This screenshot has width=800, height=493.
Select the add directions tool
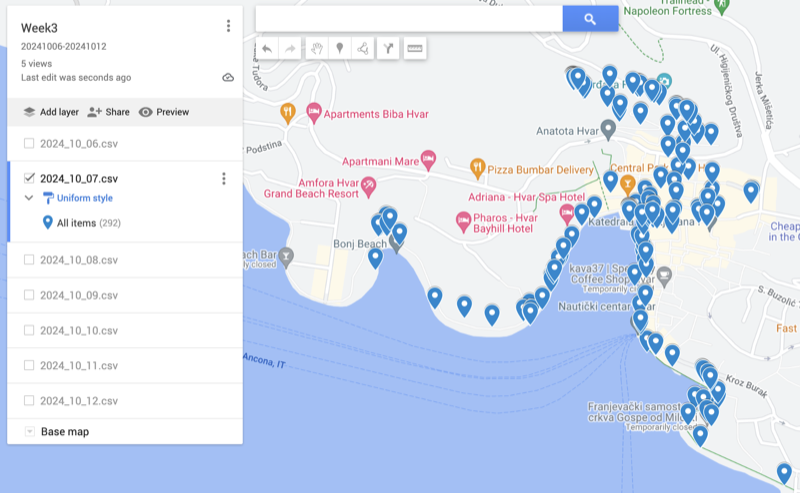(389, 48)
